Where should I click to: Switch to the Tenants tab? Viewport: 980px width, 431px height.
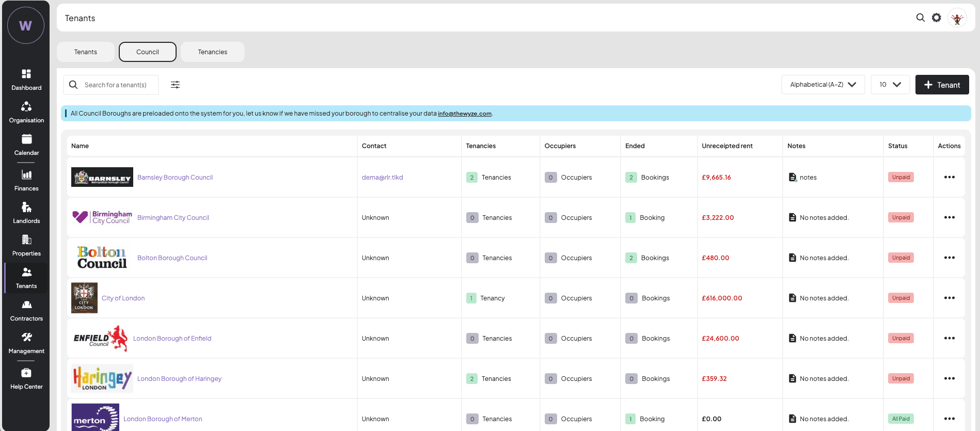click(x=86, y=52)
